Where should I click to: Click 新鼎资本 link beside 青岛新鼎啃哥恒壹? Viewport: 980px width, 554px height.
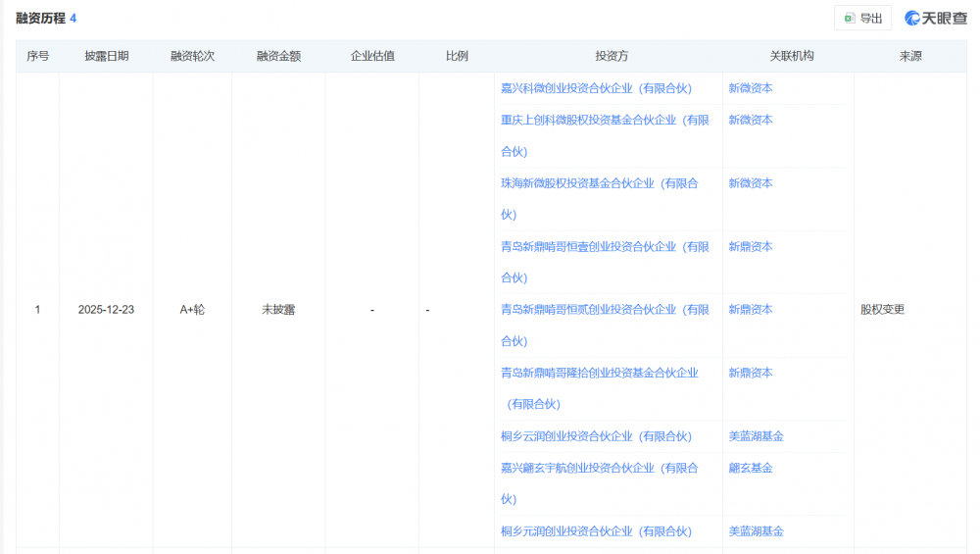[750, 247]
